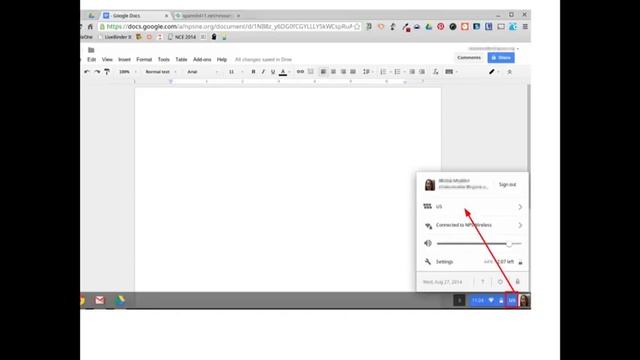
Task: Open Settings from the system tray
Action: pyautogui.click(x=439, y=262)
